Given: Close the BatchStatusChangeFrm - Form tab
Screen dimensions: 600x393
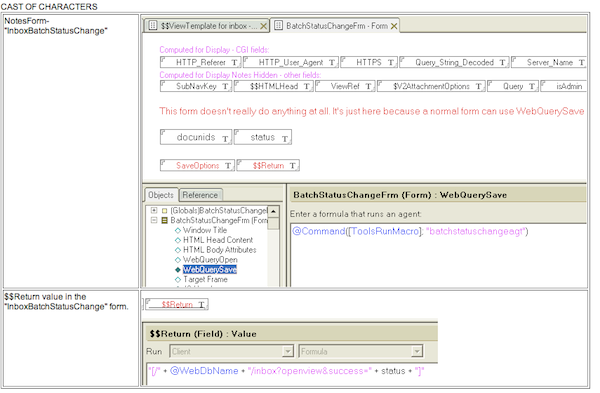Looking at the screenshot, I should pos(394,26).
